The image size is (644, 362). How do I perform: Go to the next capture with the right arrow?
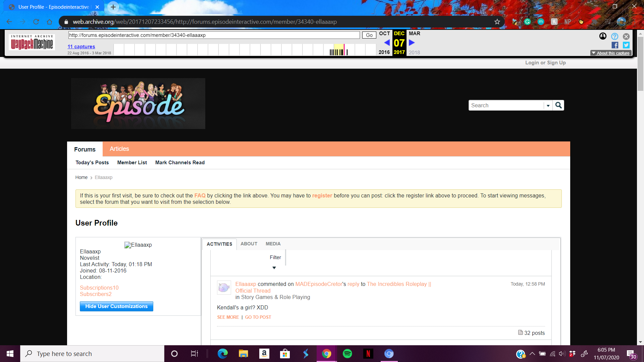[x=412, y=43]
